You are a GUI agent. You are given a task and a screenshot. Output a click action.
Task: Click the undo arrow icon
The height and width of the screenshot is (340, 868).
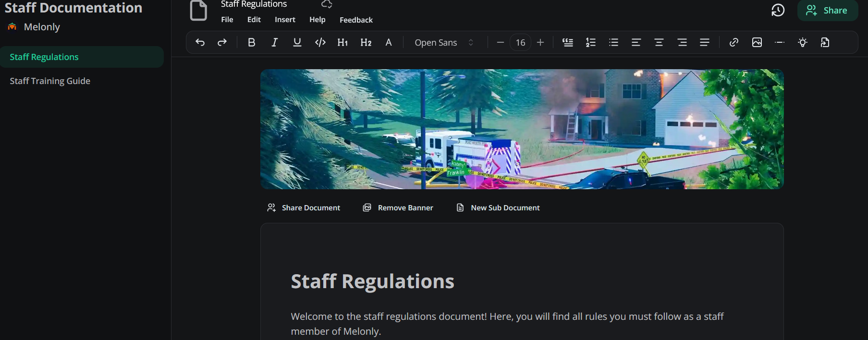[x=200, y=43]
